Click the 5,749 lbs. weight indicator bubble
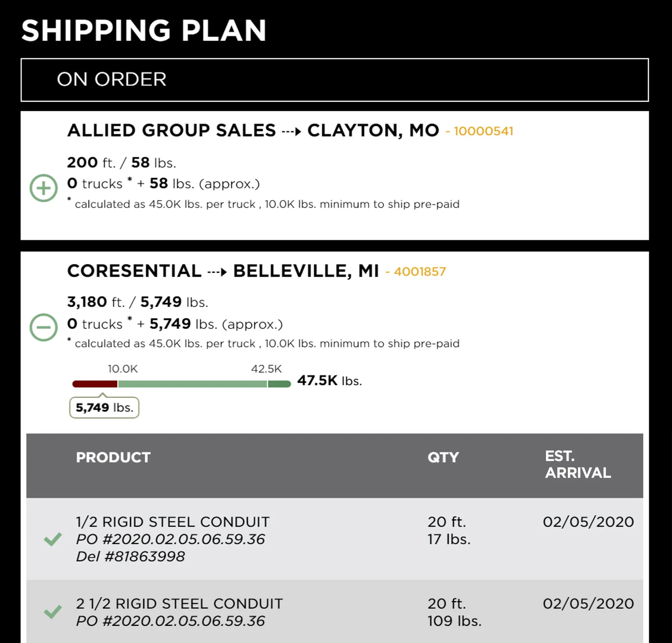 [104, 408]
